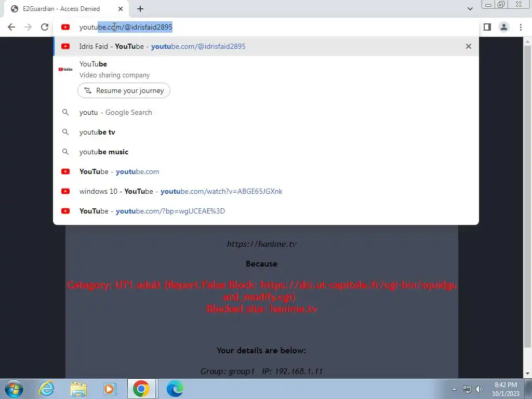Open the taskbar clock 8:42 PM
The width and height of the screenshot is (532, 399).
coord(506,389)
